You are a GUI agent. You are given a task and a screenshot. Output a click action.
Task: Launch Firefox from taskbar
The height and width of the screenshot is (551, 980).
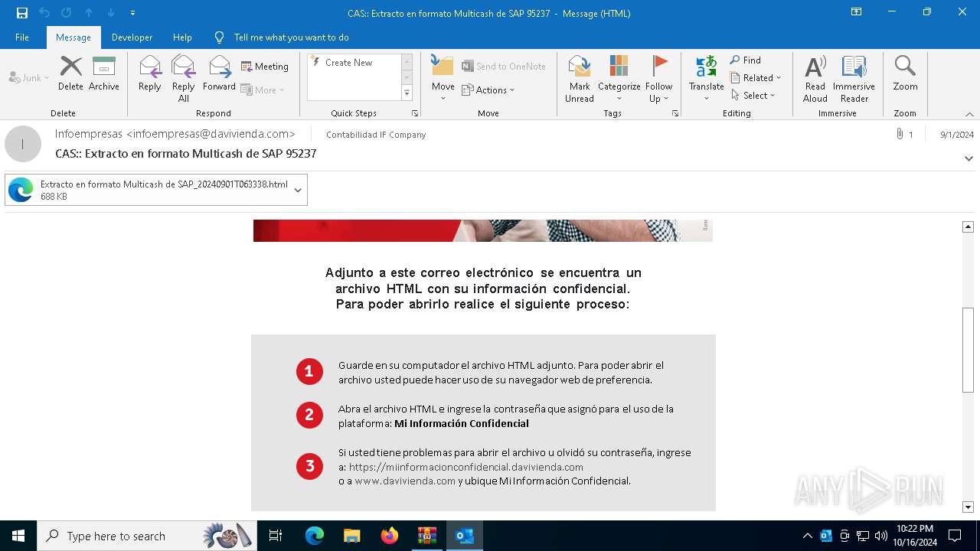(390, 536)
